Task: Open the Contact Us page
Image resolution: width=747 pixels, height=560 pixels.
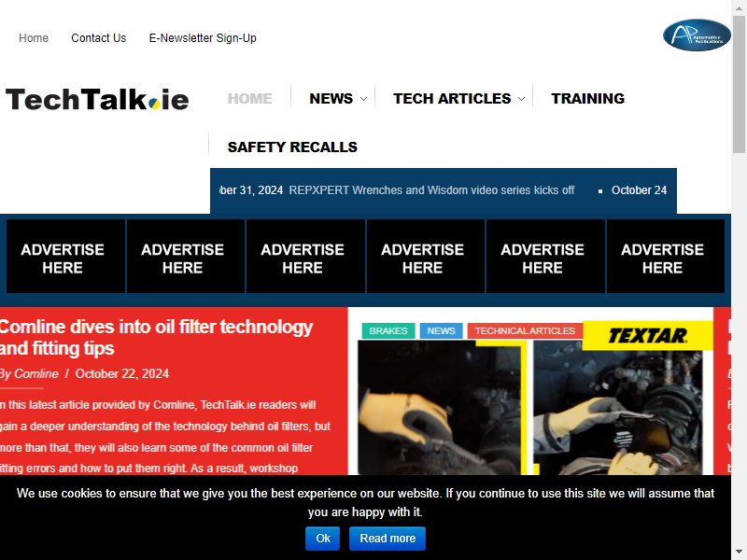Action: click(99, 38)
